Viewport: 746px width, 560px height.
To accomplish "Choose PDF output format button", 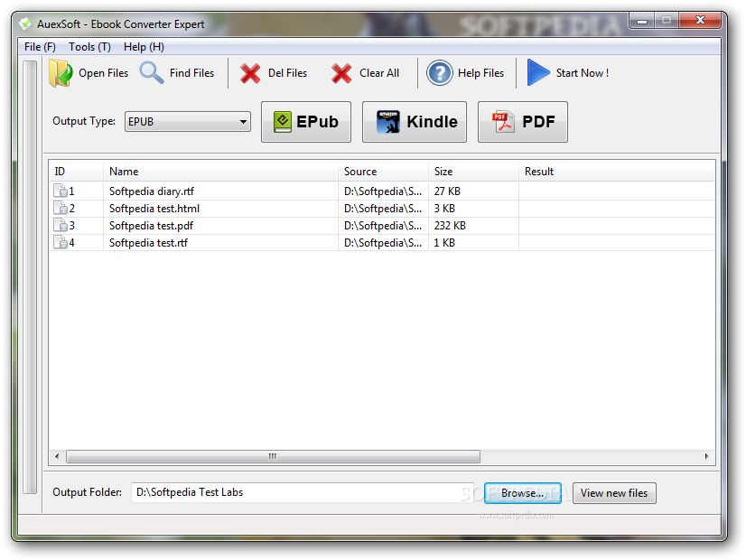I will [523, 122].
